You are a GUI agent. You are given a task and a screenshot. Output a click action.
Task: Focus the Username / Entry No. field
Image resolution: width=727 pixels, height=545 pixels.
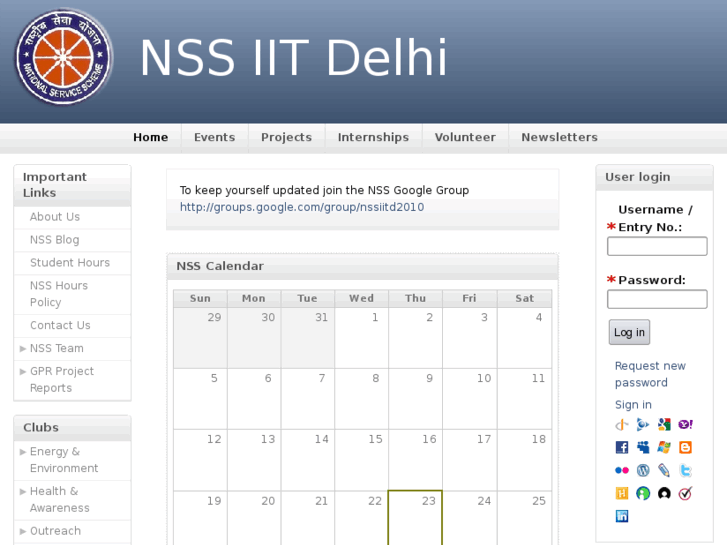coord(657,246)
